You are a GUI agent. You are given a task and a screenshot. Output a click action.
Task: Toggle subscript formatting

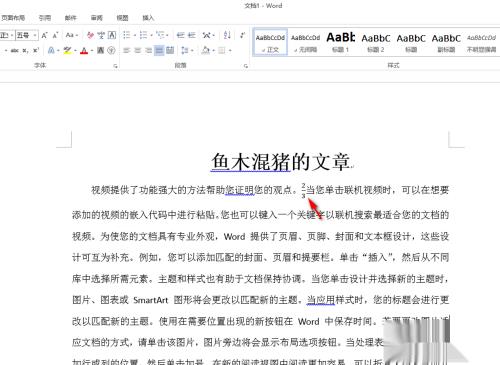coord(25,51)
